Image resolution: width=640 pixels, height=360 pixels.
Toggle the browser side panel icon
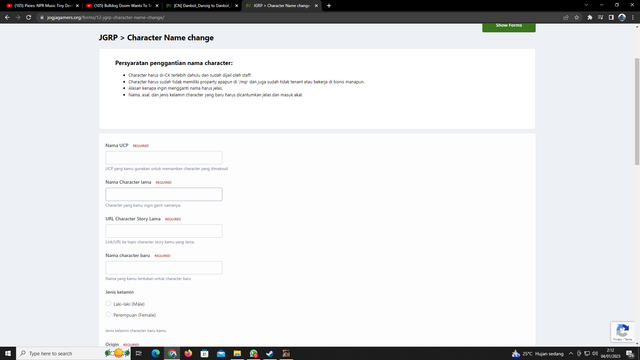611,18
